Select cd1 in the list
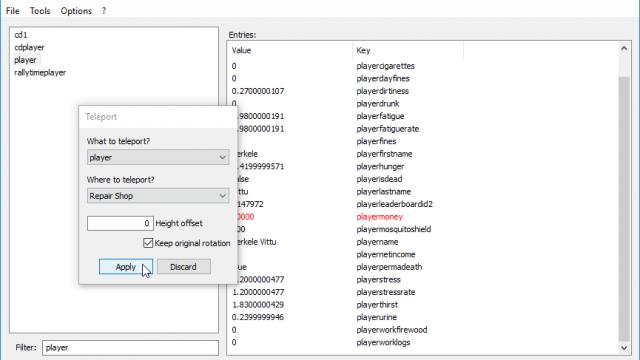This screenshot has height=360, width=640. (x=21, y=35)
